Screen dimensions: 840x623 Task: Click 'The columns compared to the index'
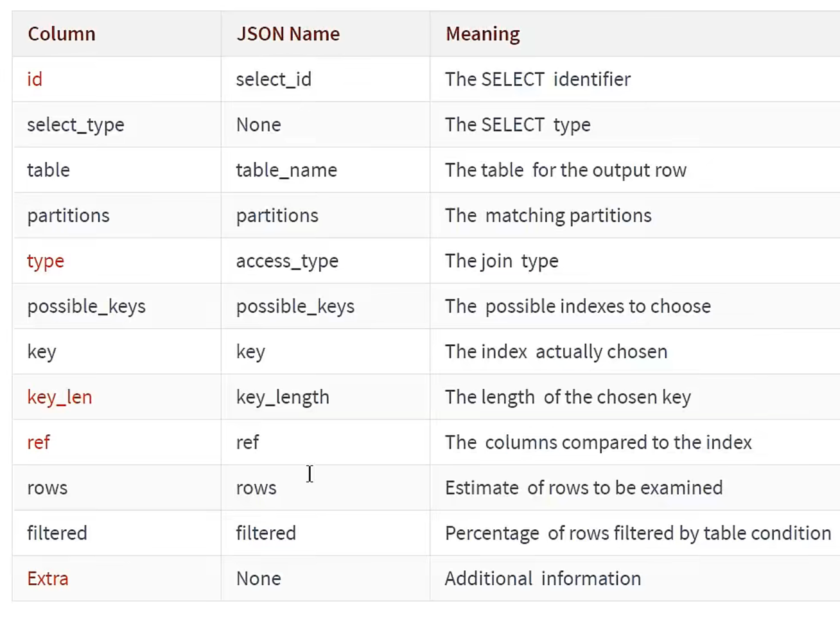[598, 443]
